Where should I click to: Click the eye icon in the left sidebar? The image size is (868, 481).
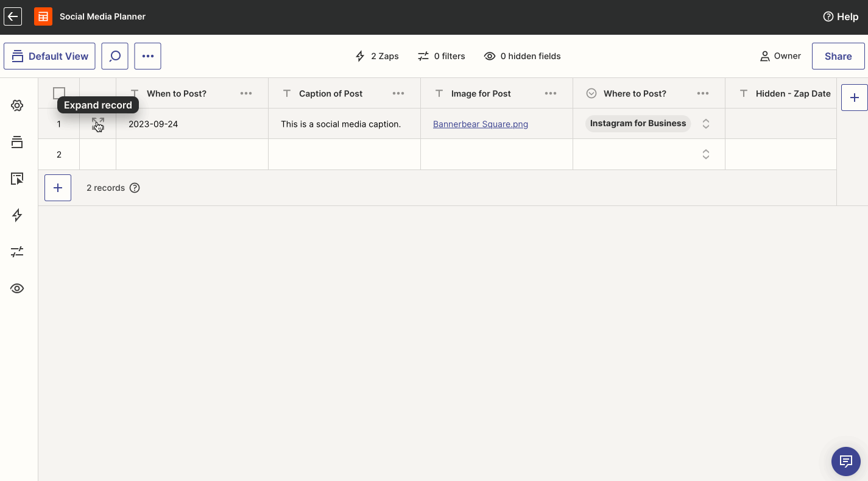(x=17, y=288)
